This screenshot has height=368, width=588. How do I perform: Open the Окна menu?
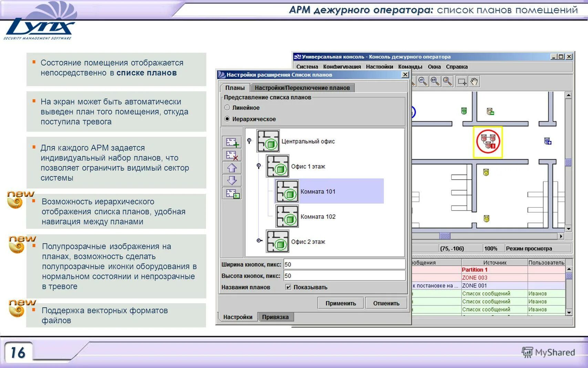434,67
